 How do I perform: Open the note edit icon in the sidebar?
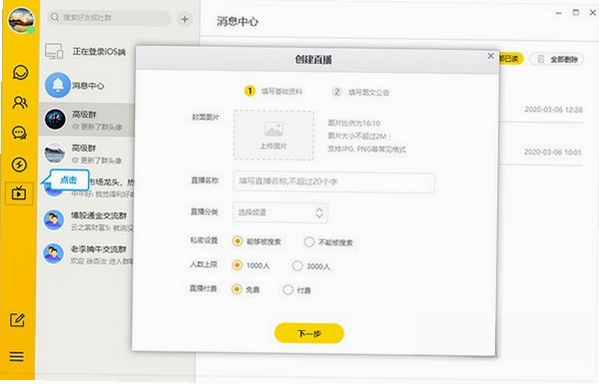tap(17, 320)
